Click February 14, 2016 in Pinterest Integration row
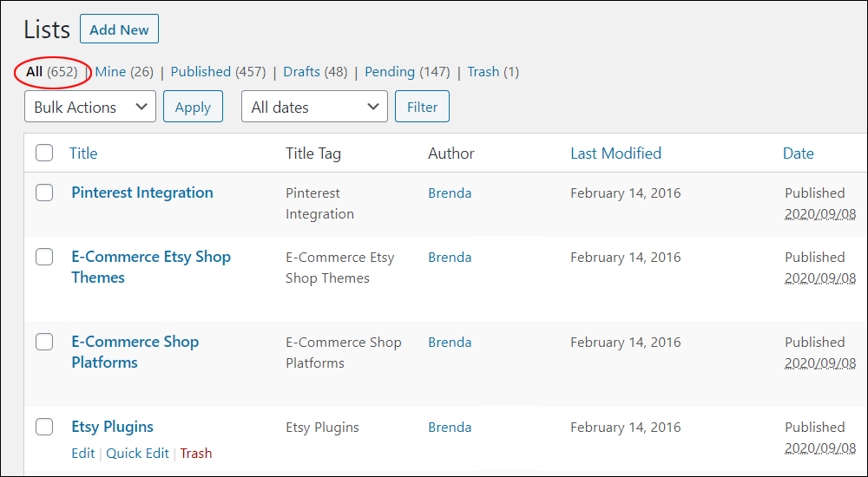 click(x=626, y=193)
